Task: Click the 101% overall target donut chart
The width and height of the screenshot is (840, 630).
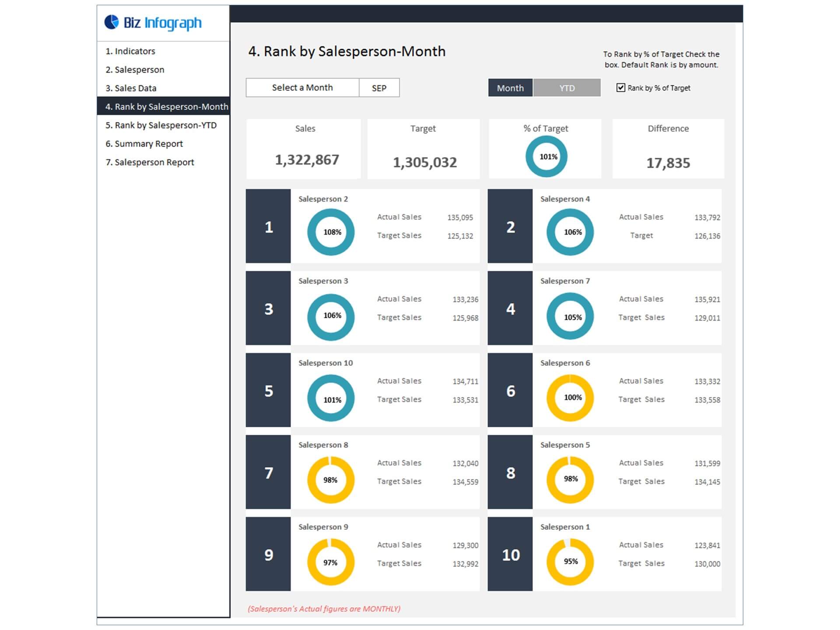Action: [x=546, y=156]
